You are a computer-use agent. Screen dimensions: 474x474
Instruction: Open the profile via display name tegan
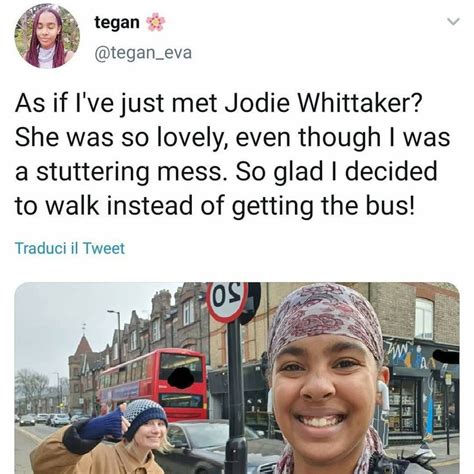coord(117,23)
